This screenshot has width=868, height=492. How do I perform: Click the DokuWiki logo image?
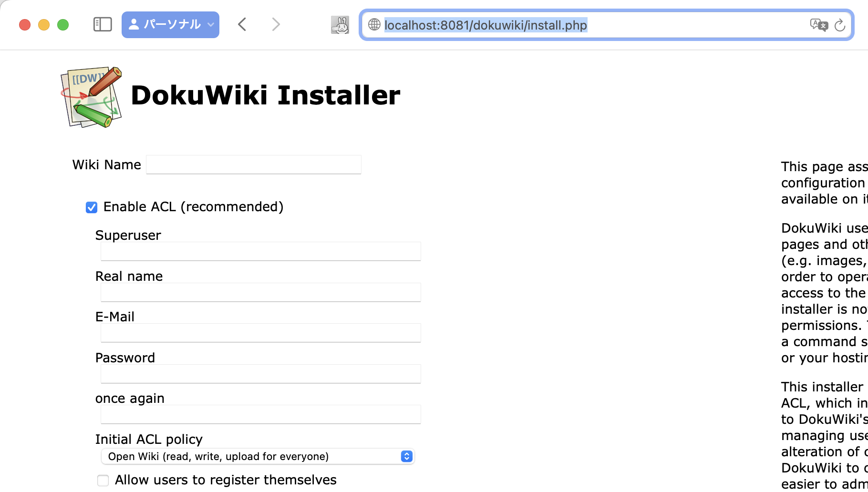point(92,97)
